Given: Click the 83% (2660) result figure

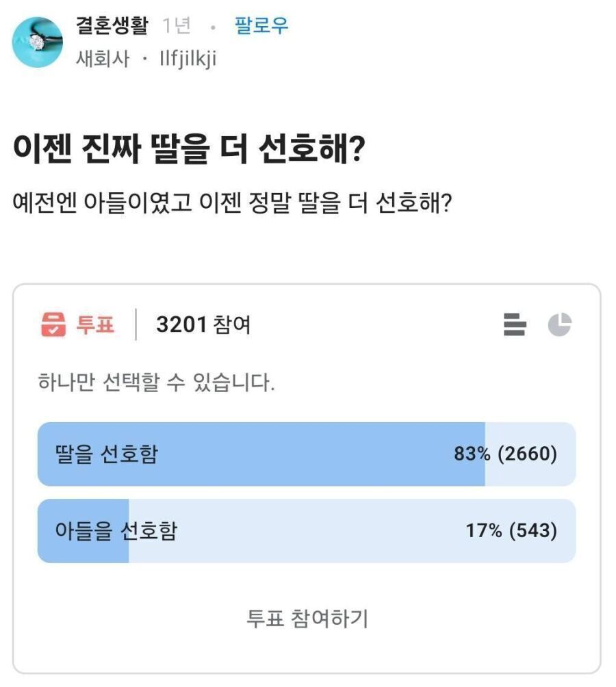Looking at the screenshot, I should [x=505, y=454].
